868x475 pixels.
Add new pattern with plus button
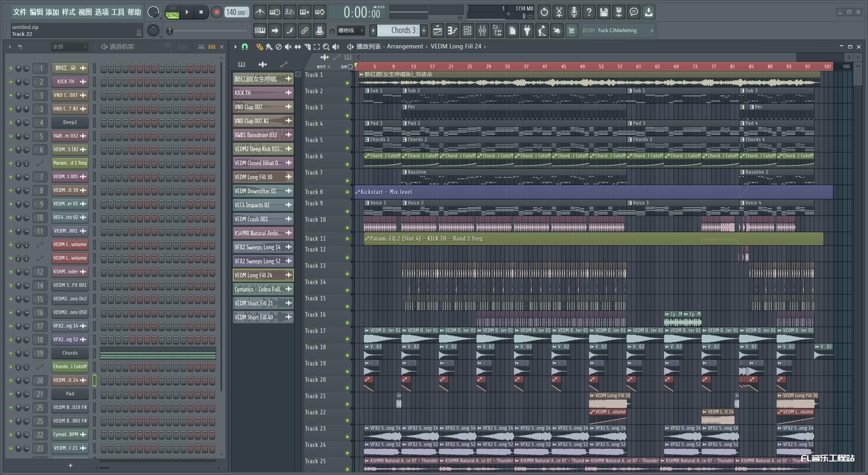click(424, 31)
